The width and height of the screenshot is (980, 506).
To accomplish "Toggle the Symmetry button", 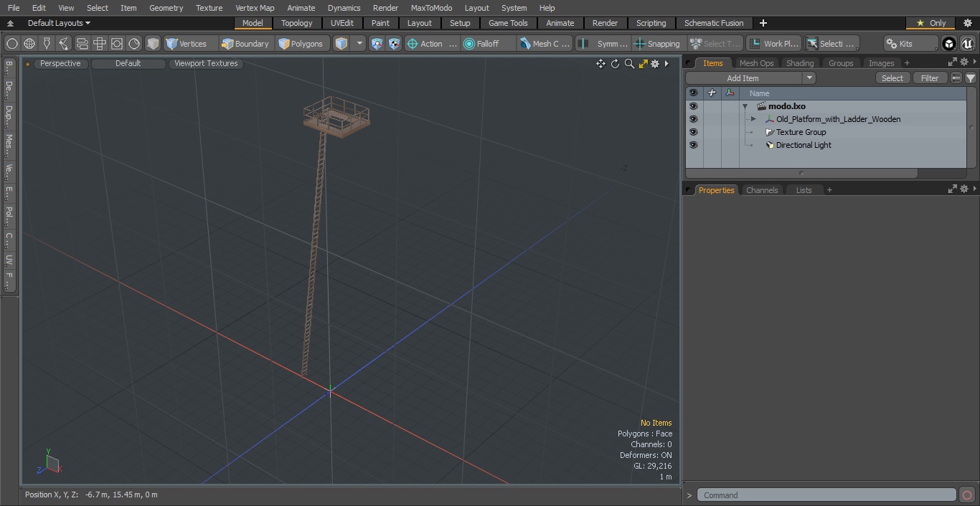I will point(604,44).
